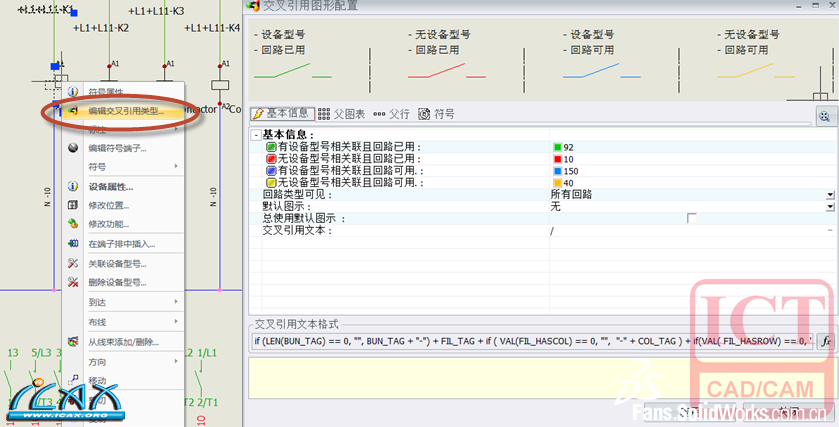
Task: Open the 默认图示 dropdown arrow
Action: click(829, 206)
